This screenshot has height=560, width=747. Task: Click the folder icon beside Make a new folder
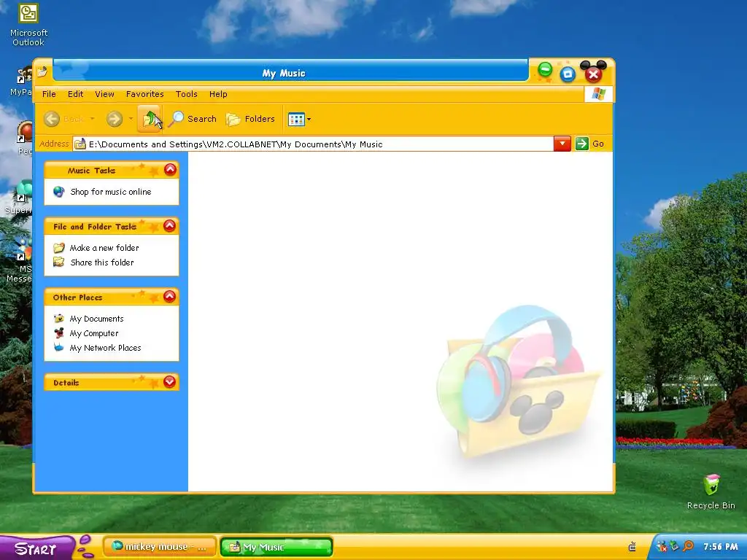(58, 248)
